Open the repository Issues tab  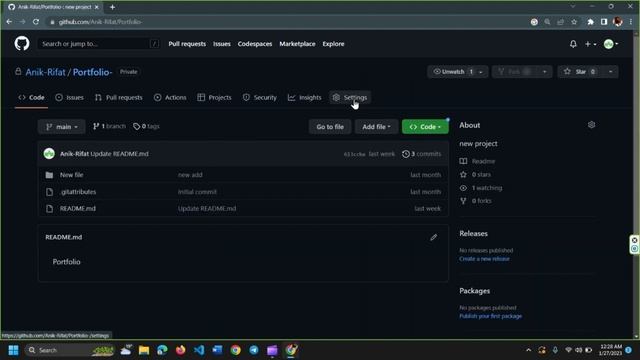(x=69, y=98)
